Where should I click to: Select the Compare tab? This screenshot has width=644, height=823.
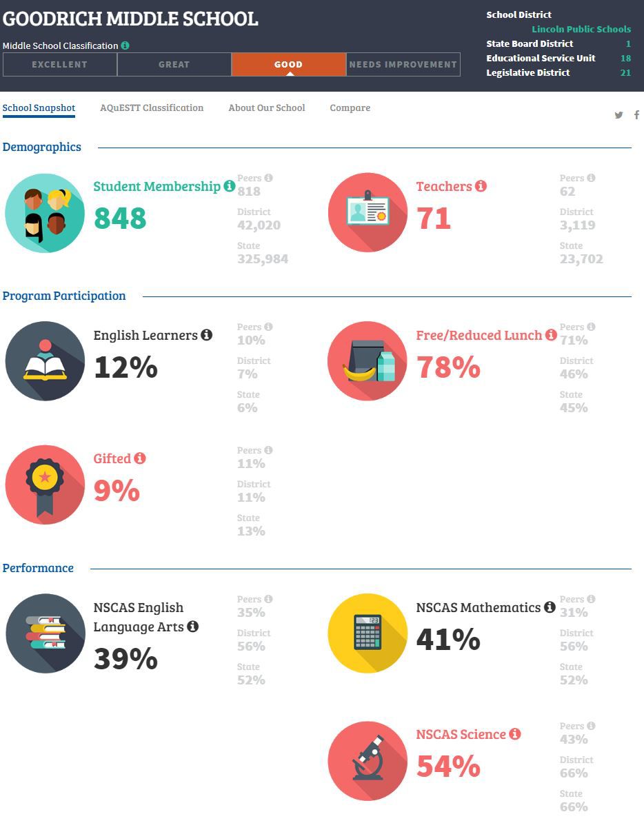click(350, 108)
